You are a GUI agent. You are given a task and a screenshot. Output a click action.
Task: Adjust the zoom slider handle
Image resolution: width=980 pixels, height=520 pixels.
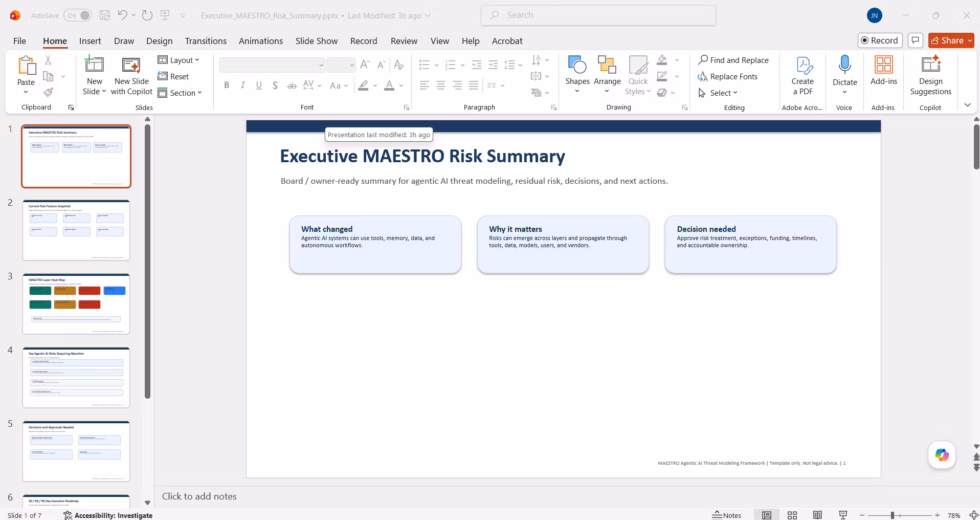click(892, 515)
